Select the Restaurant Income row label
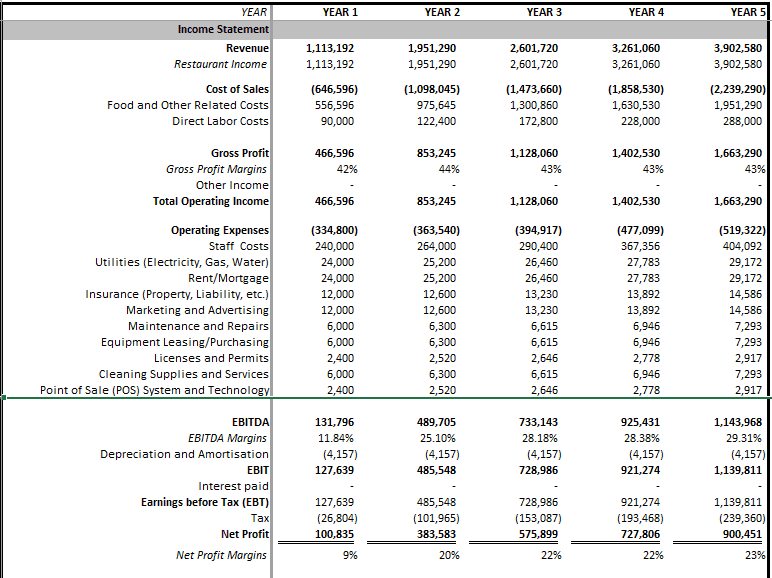This screenshot has height=578, width=772. click(x=220, y=64)
